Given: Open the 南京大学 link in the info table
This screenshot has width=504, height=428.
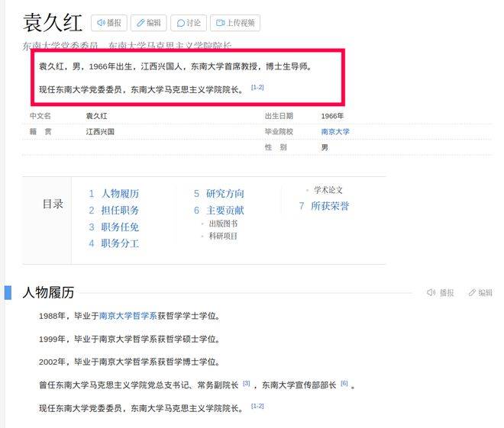Looking at the screenshot, I should [335, 131].
